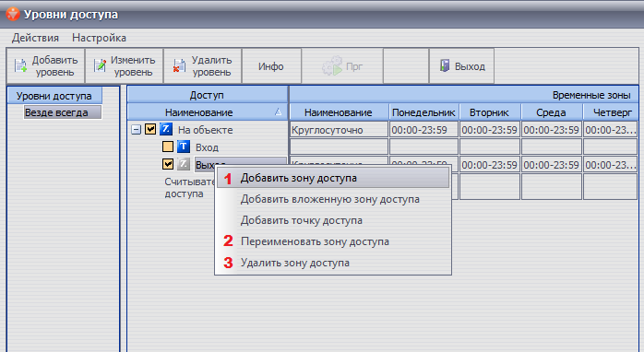This screenshot has height=352, width=644.
Task: Click the Прг gear button
Action: point(342,66)
